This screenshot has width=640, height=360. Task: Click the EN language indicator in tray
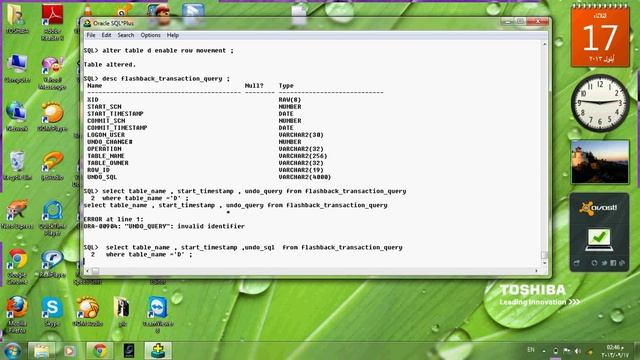[531, 350]
